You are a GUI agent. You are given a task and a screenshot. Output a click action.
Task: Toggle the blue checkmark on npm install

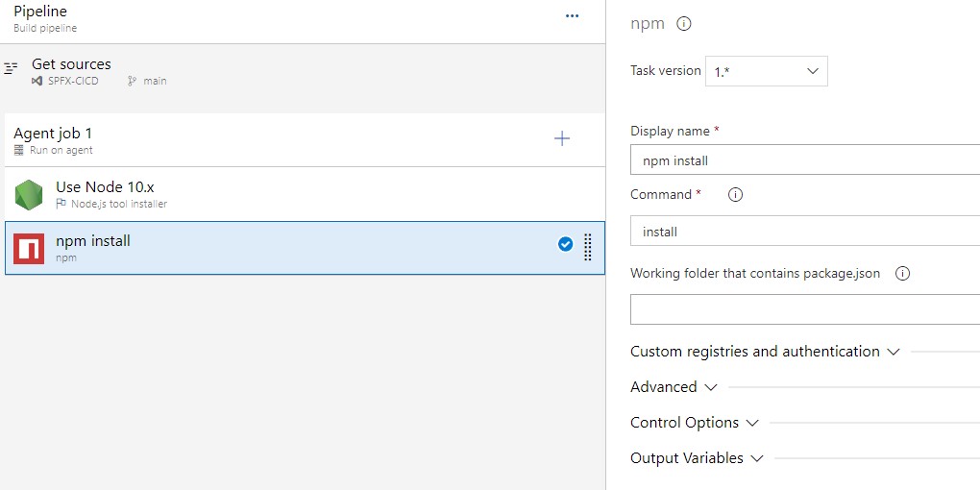(x=565, y=244)
